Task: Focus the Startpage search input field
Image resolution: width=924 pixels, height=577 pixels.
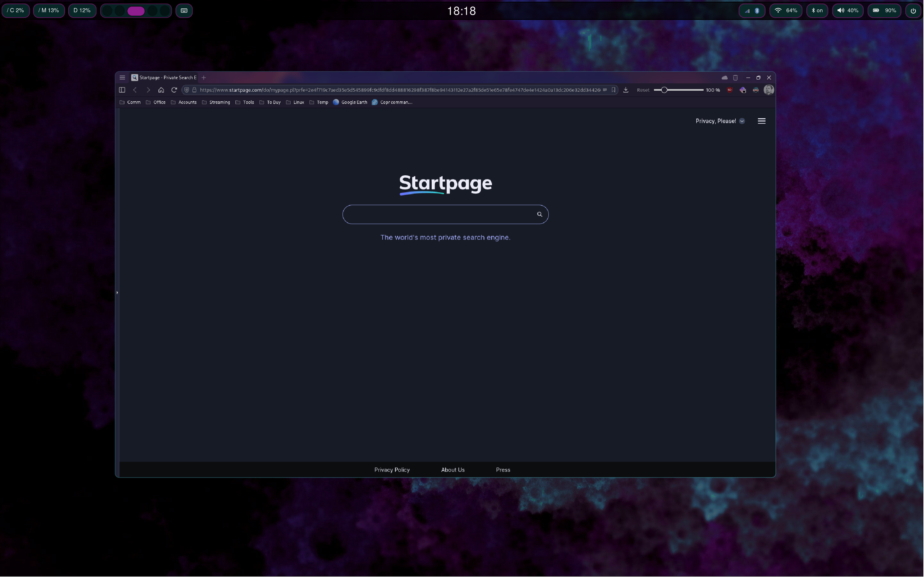Action: tap(439, 214)
